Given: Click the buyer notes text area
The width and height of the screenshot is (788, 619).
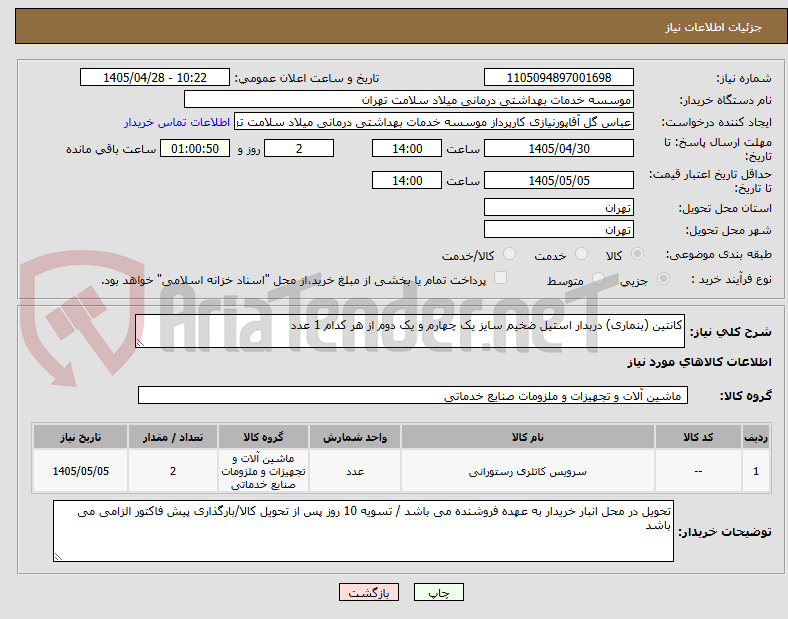Looking at the screenshot, I should click(x=363, y=531).
